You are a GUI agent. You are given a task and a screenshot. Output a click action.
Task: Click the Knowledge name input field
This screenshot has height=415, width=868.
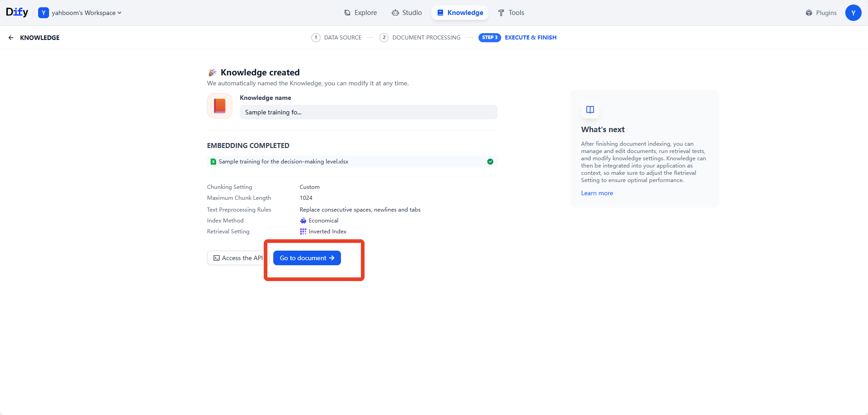pos(368,112)
